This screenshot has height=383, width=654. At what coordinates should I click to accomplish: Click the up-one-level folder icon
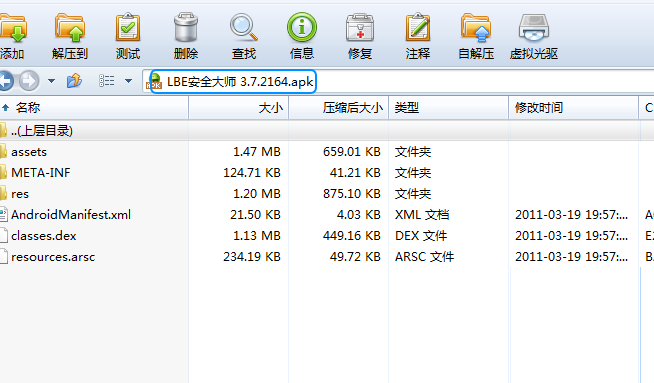[74, 81]
